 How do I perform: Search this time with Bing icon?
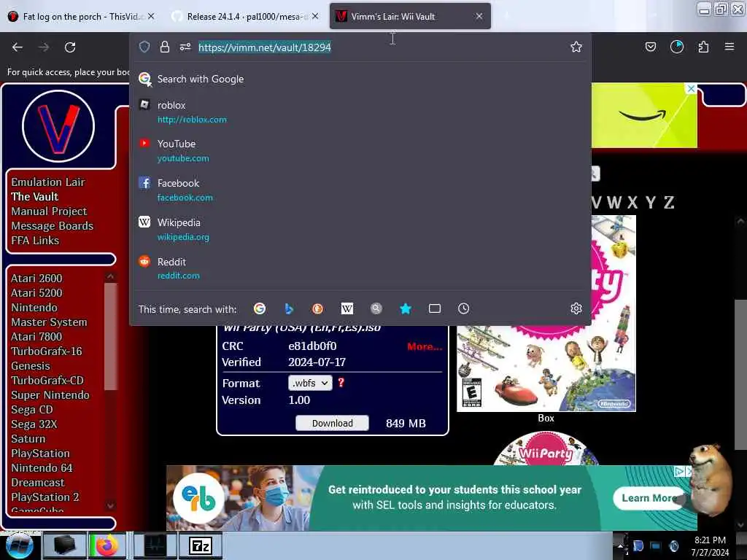[289, 308]
